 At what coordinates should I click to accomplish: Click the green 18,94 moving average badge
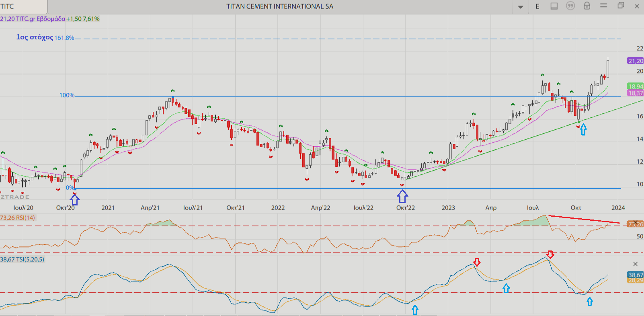[x=636, y=86]
